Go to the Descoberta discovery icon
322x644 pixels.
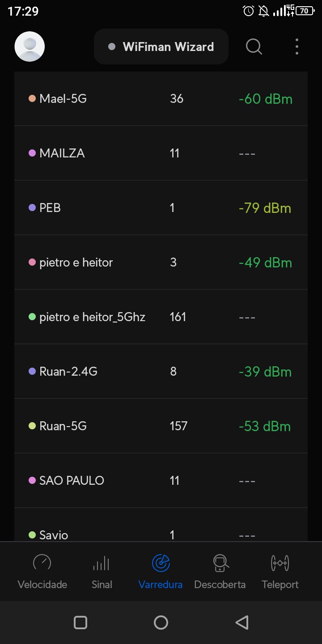point(220,563)
